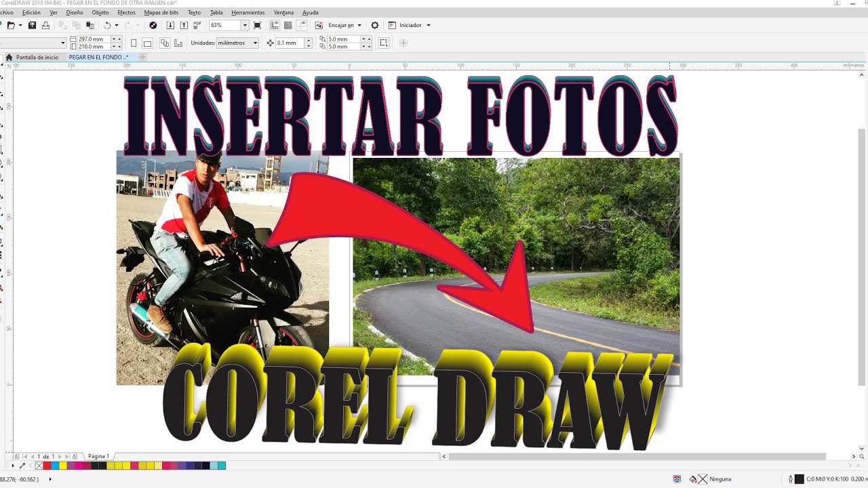Open the Edición menu
Image resolution: width=868 pixels, height=488 pixels.
[31, 12]
